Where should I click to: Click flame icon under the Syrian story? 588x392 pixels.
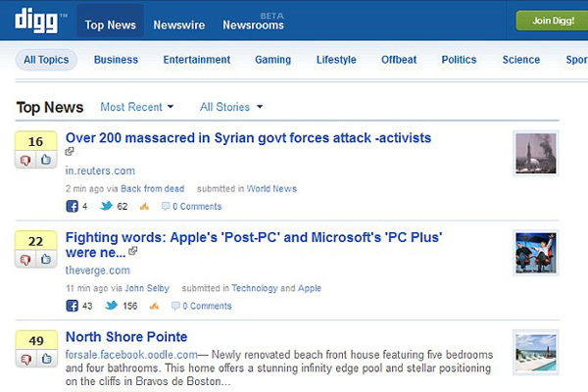(x=144, y=206)
